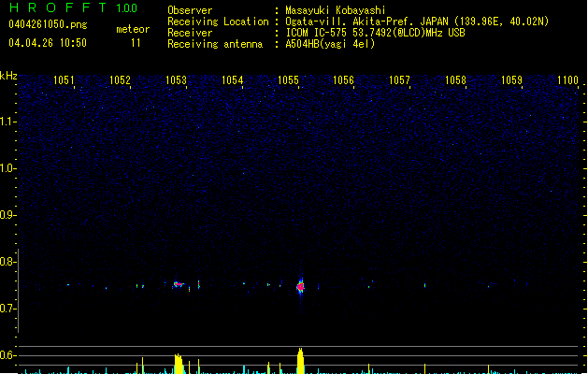Click the strong red meteor echo near 1055
This screenshot has width=588, height=374.
pyautogui.click(x=300, y=287)
